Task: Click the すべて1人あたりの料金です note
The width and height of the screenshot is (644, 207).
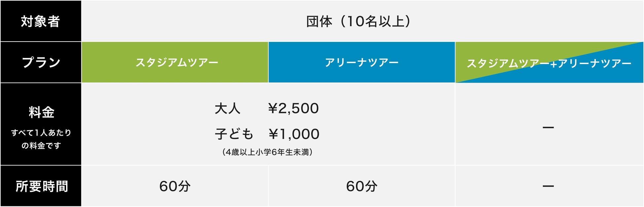Action: (41, 139)
